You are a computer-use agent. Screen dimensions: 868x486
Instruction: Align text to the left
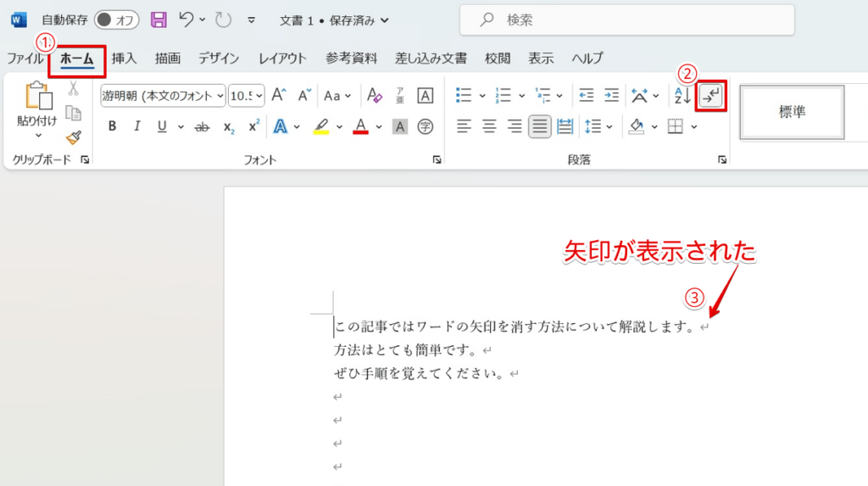[x=464, y=127]
